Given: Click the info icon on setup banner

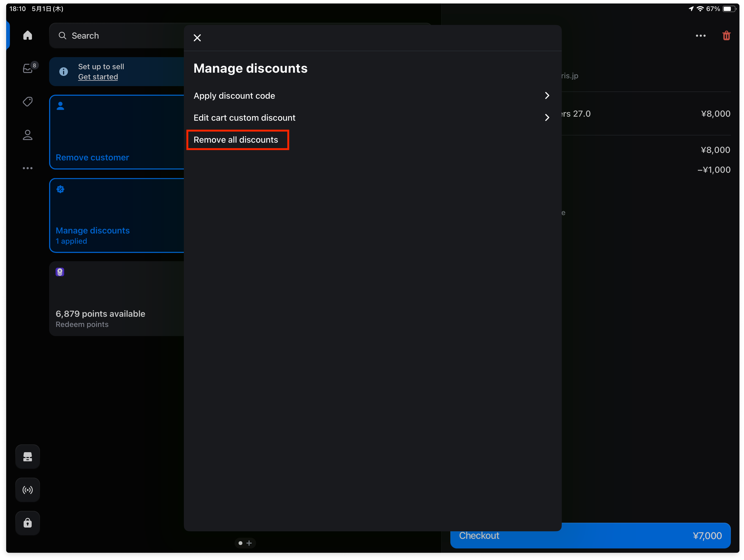Looking at the screenshot, I should point(63,72).
